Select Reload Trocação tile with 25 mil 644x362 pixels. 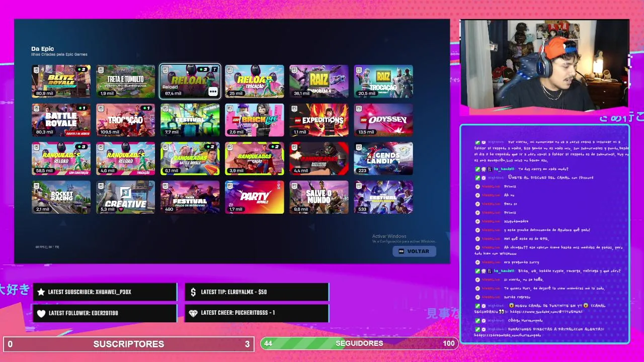254,81
